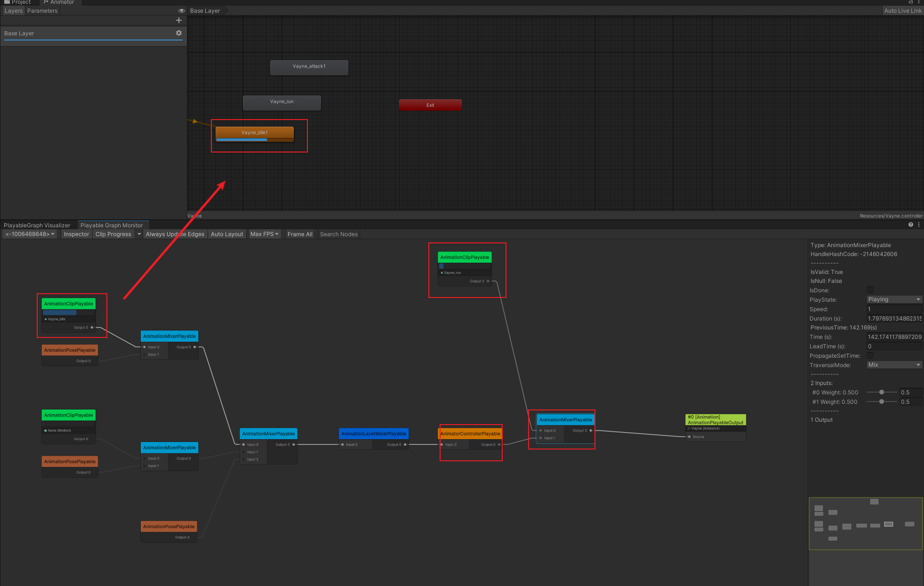Image resolution: width=924 pixels, height=586 pixels.
Task: Enable the PropagateSetTime checkbox
Action: (x=870, y=355)
